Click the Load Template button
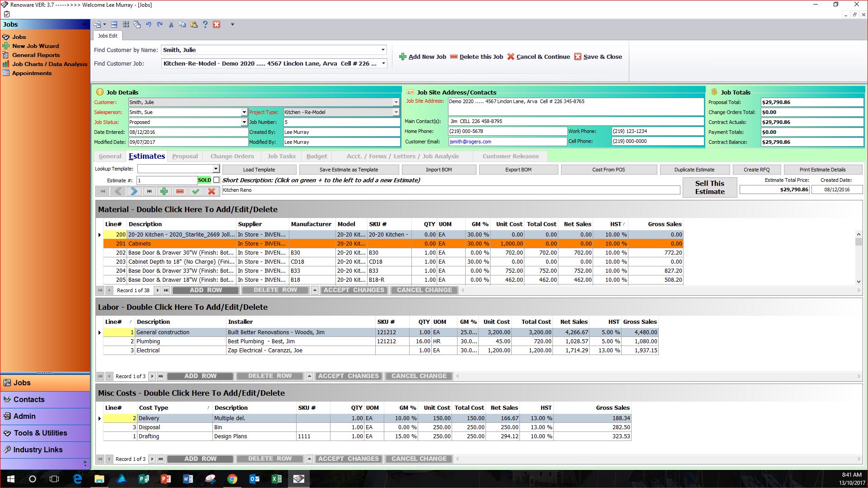Viewport: 868px width, 488px height. [x=259, y=170]
